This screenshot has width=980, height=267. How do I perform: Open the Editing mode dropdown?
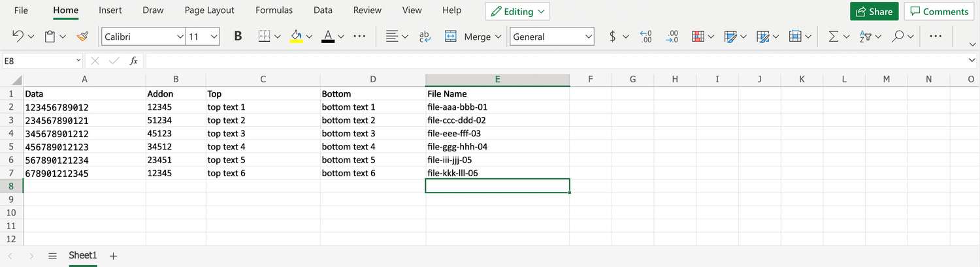(x=517, y=12)
